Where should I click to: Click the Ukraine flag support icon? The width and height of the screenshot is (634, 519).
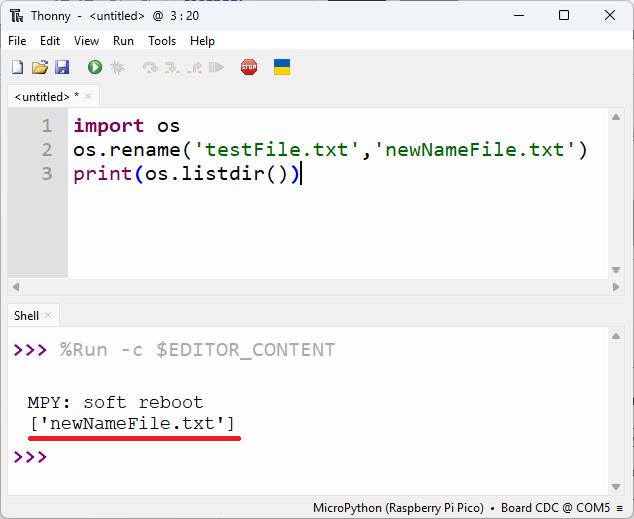tap(282, 67)
